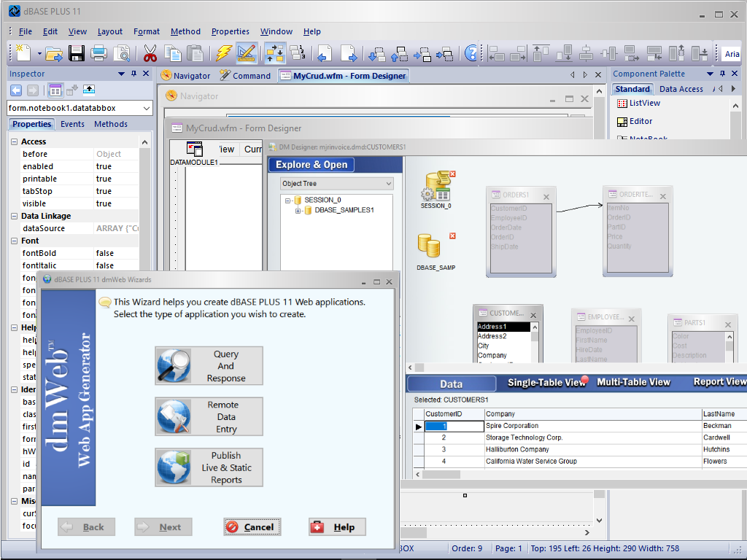Click Inspector back arrow icon
This screenshot has width=747, height=560.
(x=16, y=90)
